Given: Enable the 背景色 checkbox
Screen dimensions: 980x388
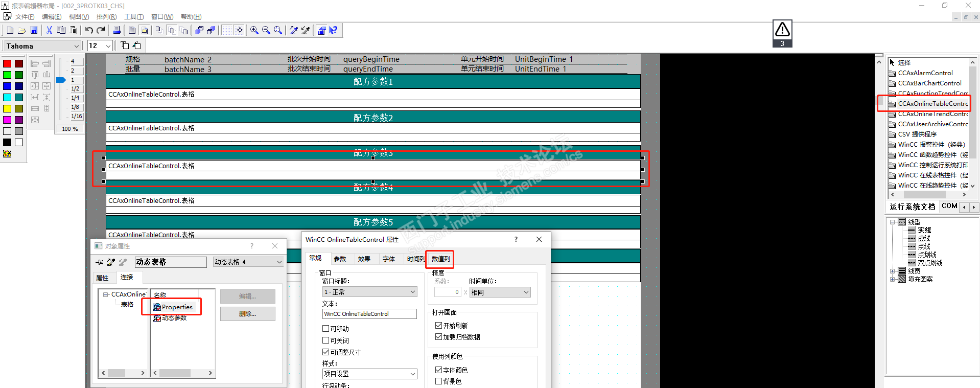Looking at the screenshot, I should (x=438, y=381).
